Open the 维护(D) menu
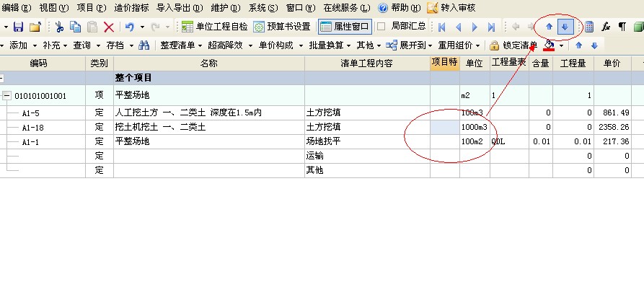Image resolution: width=644 pixels, height=282 pixels. (x=226, y=8)
